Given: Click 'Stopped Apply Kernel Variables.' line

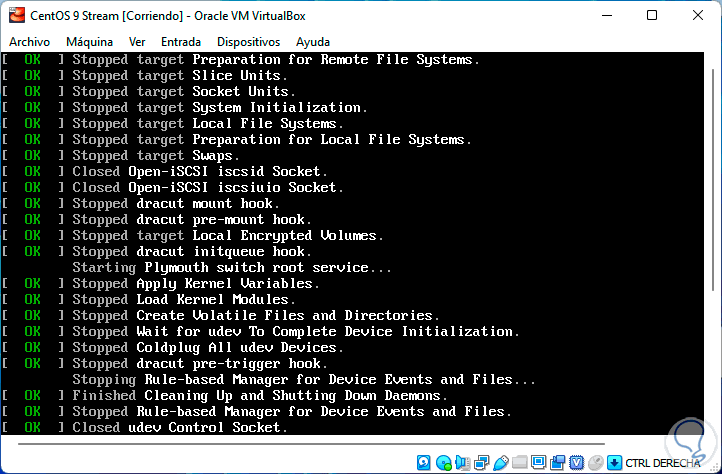Looking at the screenshot, I should [196, 283].
